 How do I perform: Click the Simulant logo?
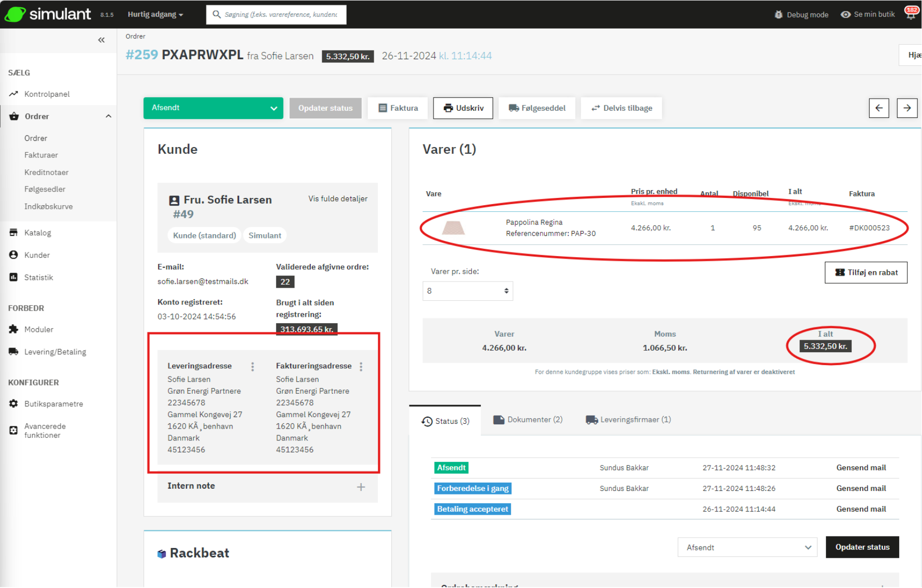click(48, 14)
